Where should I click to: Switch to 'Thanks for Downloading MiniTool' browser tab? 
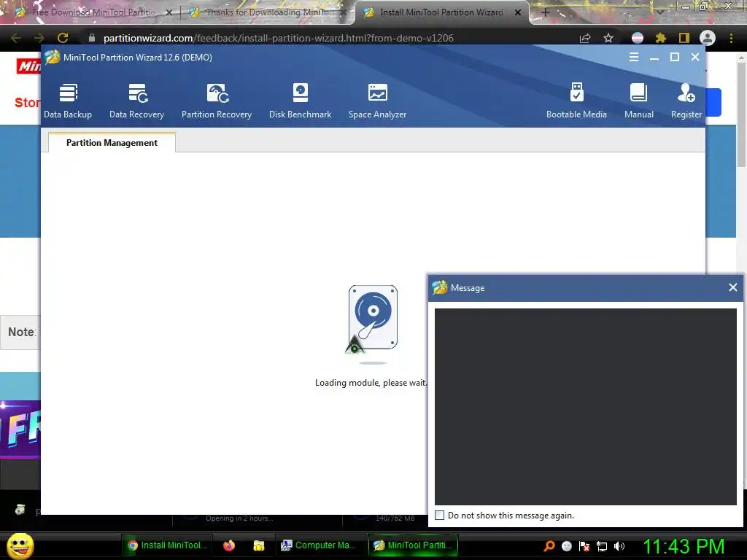point(268,12)
